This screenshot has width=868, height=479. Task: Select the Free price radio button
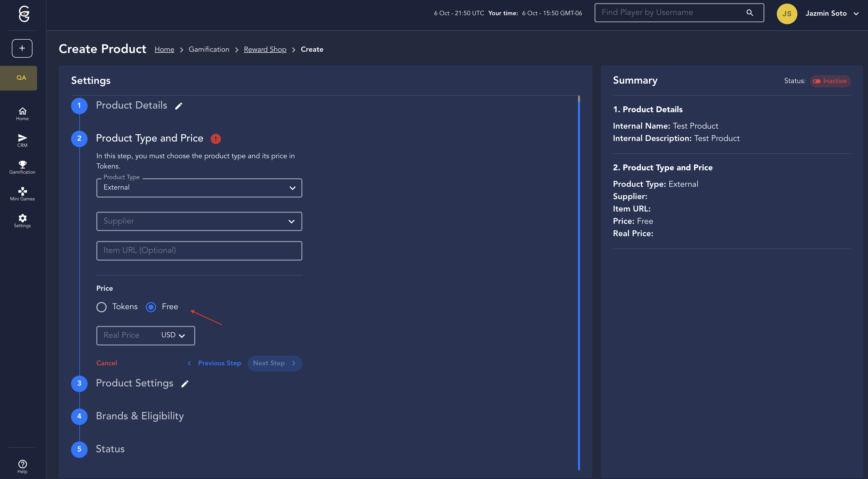pos(151,307)
